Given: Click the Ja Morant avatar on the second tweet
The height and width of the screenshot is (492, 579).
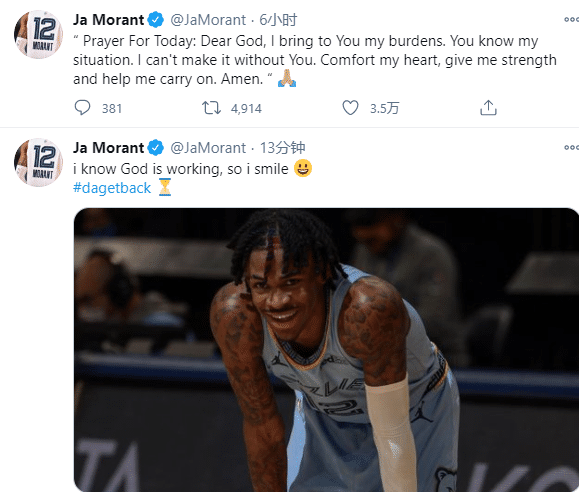Looking at the screenshot, I should click(x=38, y=163).
